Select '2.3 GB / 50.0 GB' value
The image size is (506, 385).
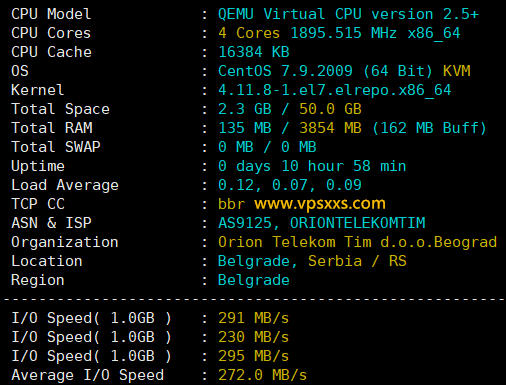[290, 109]
